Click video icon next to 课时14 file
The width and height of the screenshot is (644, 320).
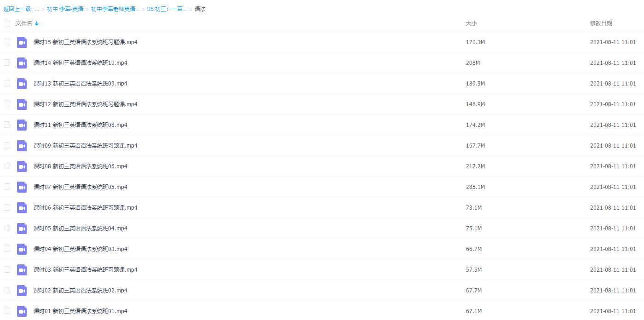(22, 63)
